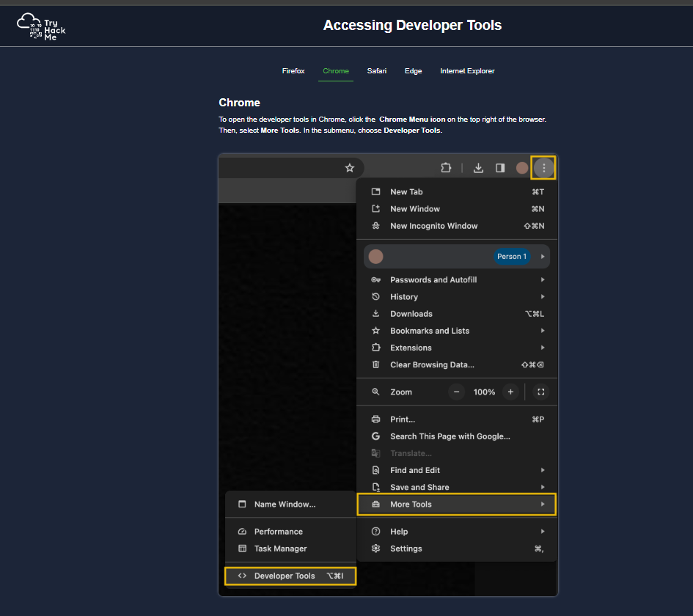Click the Downloads tray icon in menu

(x=375, y=314)
